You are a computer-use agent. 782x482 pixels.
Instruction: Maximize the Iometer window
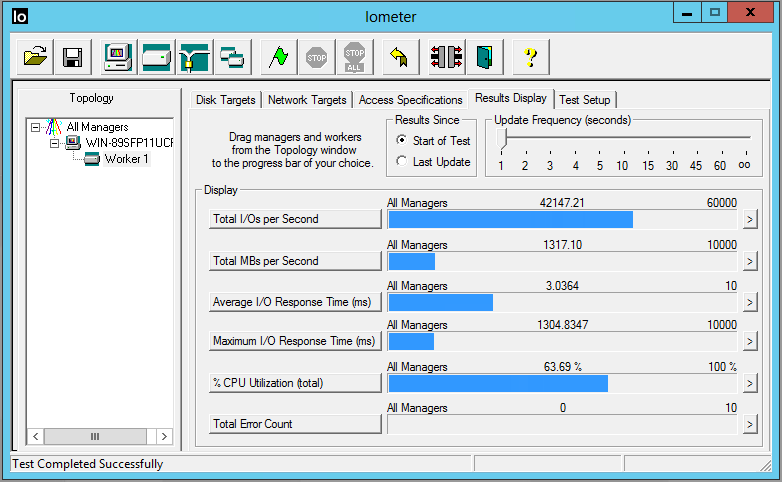coord(715,13)
